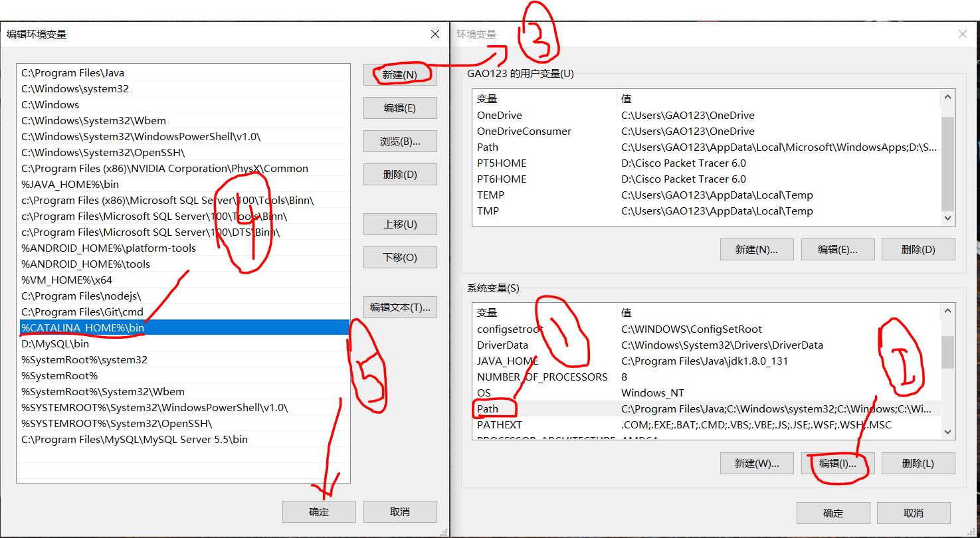The width and height of the screenshot is (980, 538).
Task: Select the D:\MySQL\bin entry
Action: click(184, 343)
